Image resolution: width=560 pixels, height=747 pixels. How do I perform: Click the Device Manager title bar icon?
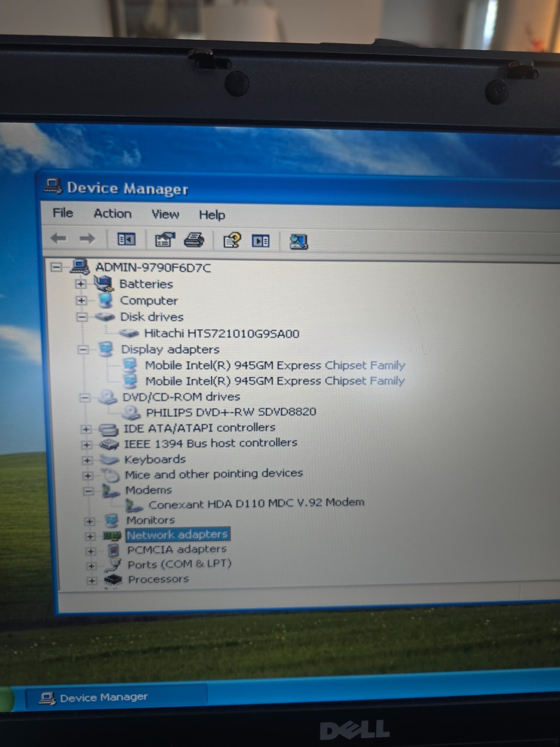pos(53,186)
